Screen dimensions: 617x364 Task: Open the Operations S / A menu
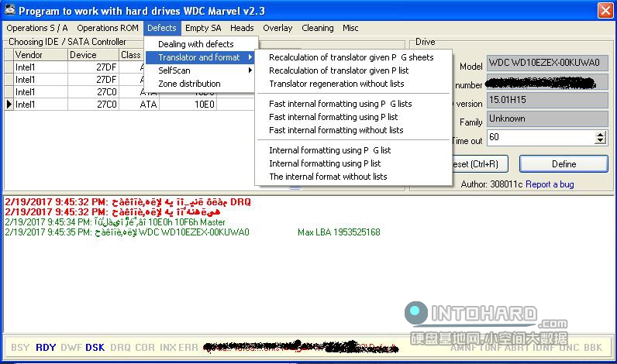coord(37,28)
